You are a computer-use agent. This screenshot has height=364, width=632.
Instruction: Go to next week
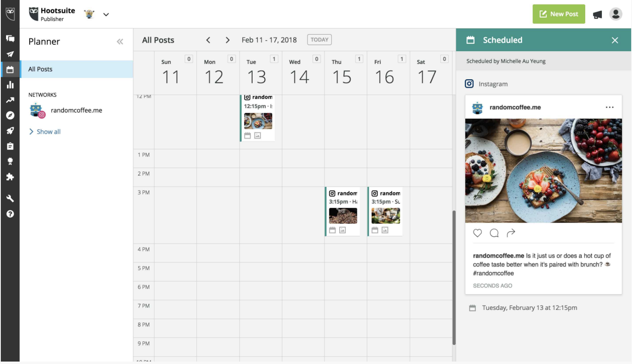[228, 40]
